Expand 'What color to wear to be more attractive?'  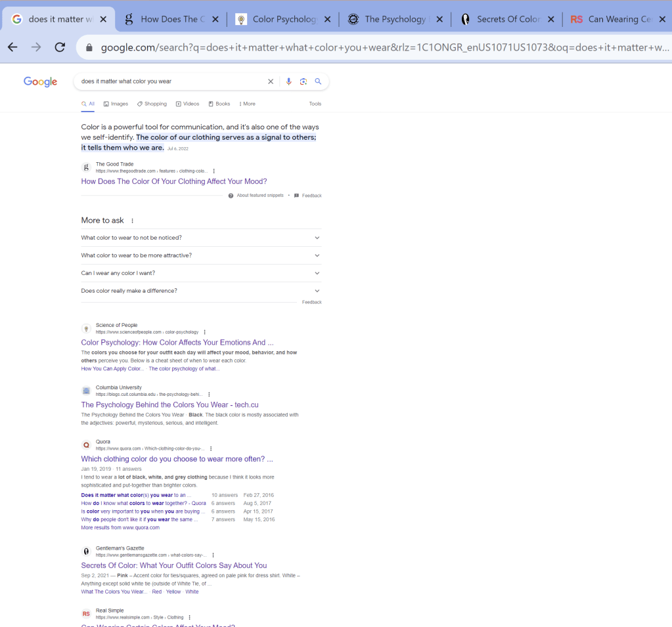click(317, 255)
